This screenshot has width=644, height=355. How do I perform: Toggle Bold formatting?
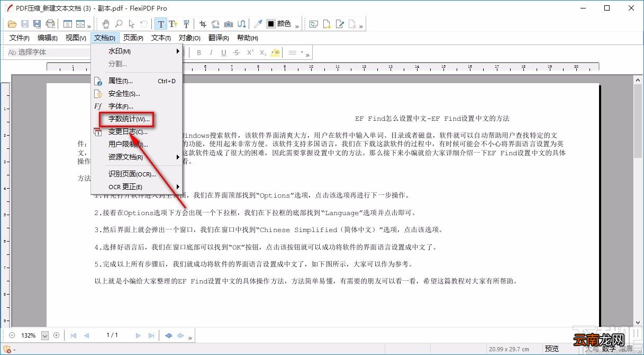pos(199,52)
